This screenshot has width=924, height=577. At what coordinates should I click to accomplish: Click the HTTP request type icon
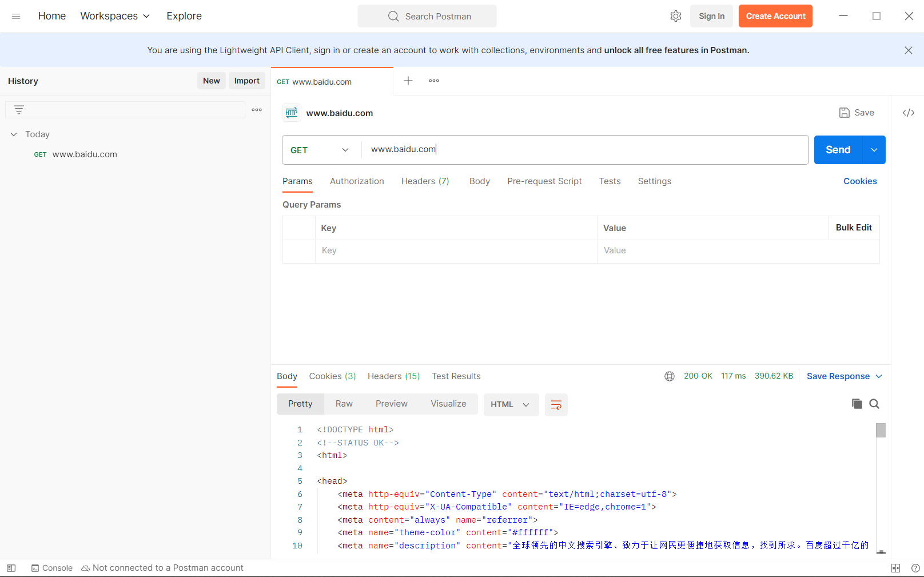(x=292, y=113)
